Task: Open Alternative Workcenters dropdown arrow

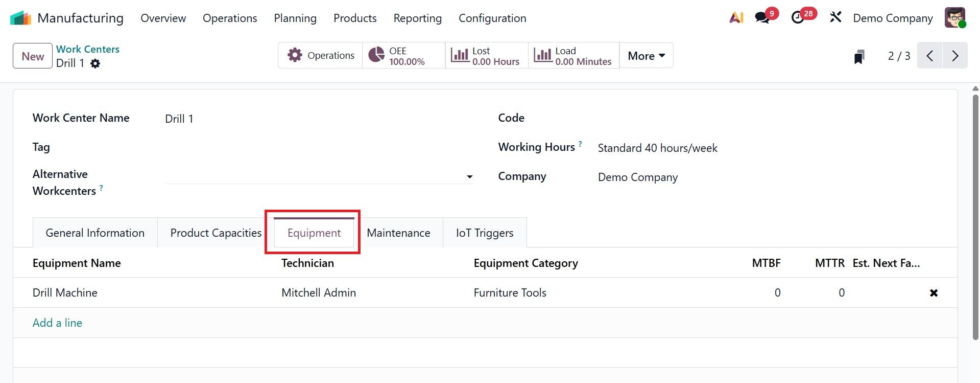Action: point(469,177)
